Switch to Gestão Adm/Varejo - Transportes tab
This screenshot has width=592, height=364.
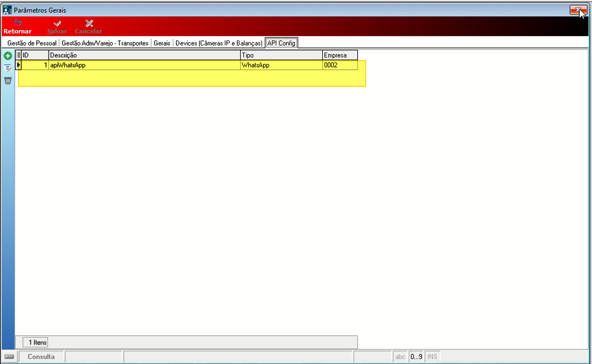(x=105, y=43)
